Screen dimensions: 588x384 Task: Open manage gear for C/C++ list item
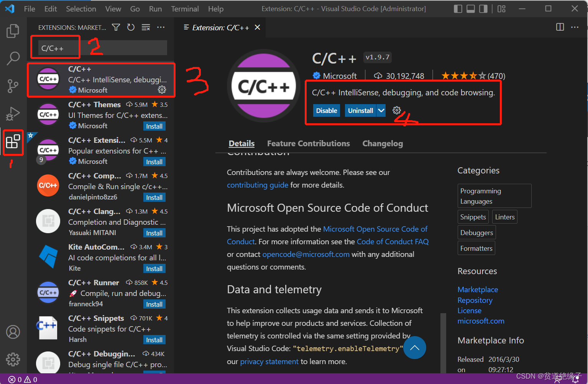[162, 90]
